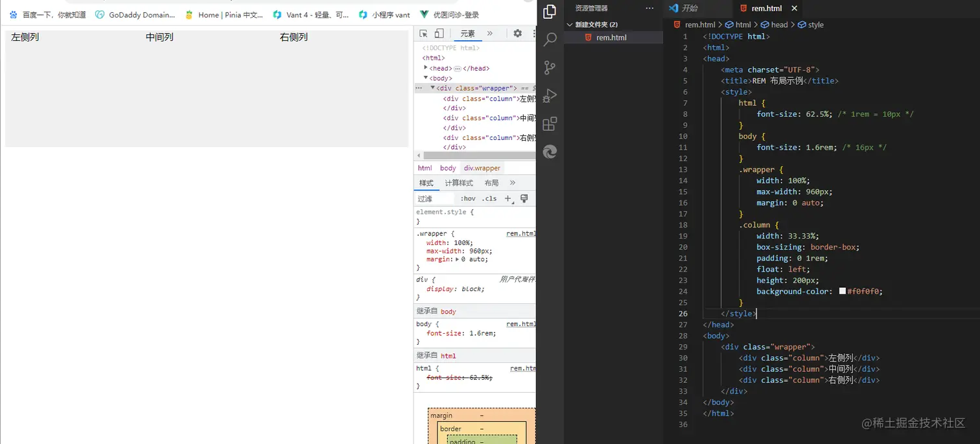Open the 百度一下 bookmark
Viewport: 980px width, 444px height.
pyautogui.click(x=47, y=14)
